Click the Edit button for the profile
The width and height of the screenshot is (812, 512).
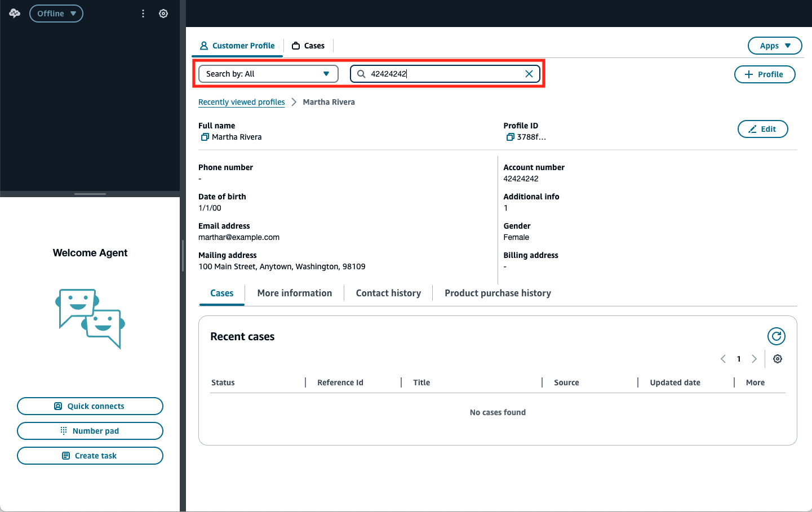point(762,129)
